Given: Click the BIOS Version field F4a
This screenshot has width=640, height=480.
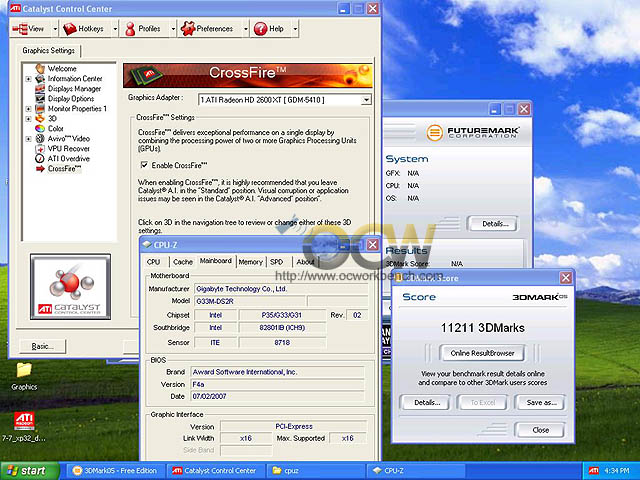Looking at the screenshot, I should (x=278, y=384).
